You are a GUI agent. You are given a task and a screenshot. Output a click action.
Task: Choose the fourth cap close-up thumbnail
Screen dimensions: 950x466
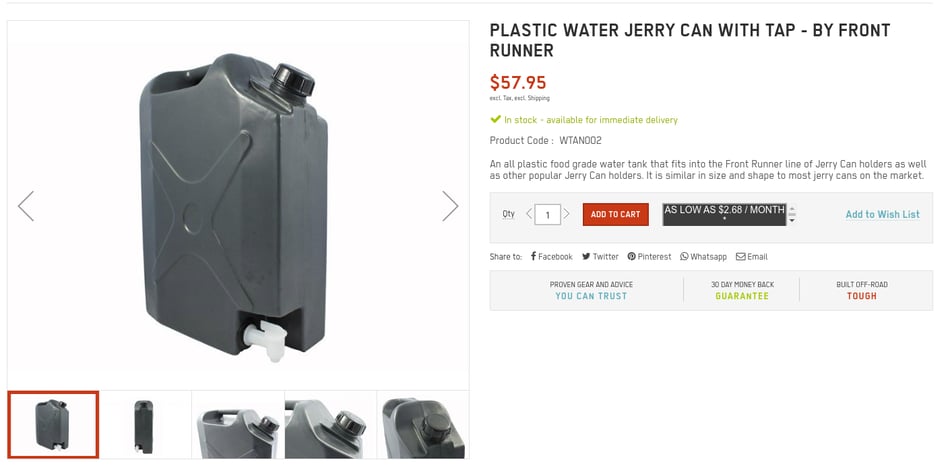pyautogui.click(x=330, y=425)
